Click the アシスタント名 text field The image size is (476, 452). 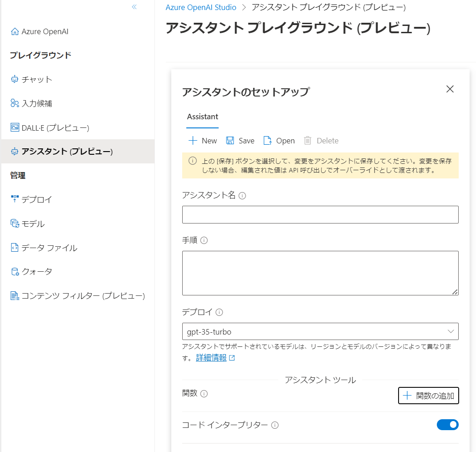coord(320,214)
